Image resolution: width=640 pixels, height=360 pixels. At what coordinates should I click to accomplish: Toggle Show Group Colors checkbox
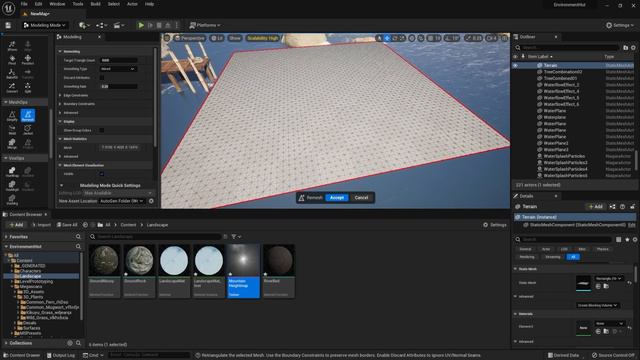[102, 130]
